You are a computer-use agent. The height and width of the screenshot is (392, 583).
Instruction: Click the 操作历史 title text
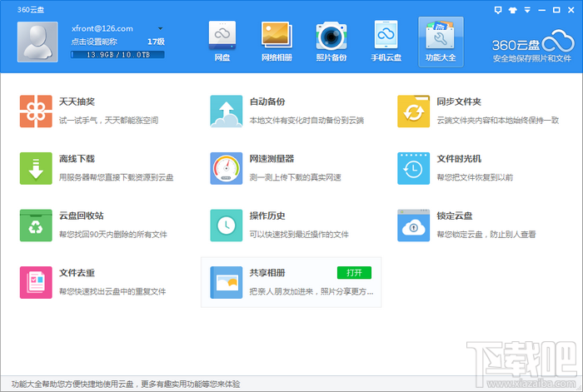pos(267,216)
